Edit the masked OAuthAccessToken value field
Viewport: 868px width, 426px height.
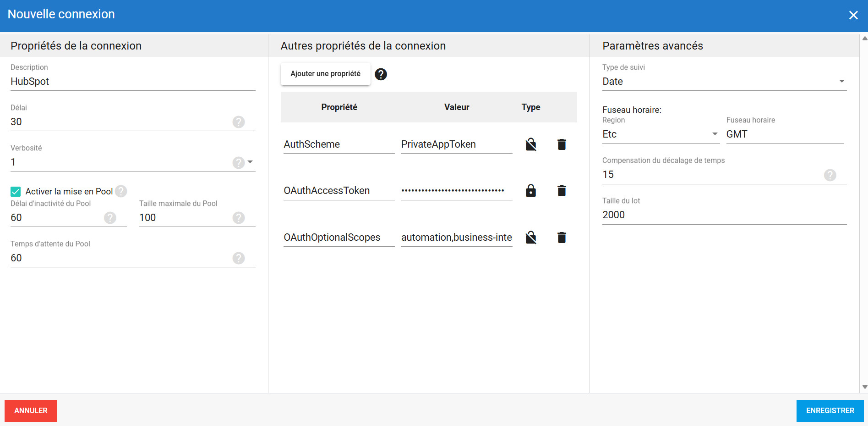(x=457, y=191)
